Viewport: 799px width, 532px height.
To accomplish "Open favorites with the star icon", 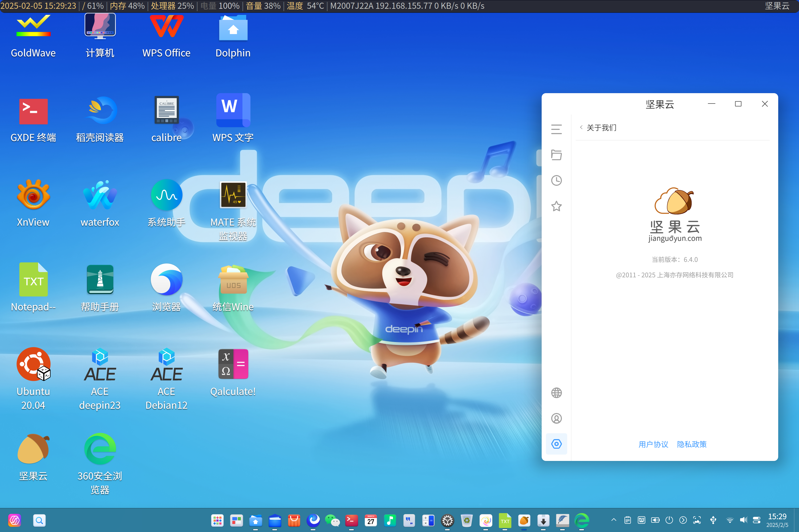I will click(x=556, y=206).
